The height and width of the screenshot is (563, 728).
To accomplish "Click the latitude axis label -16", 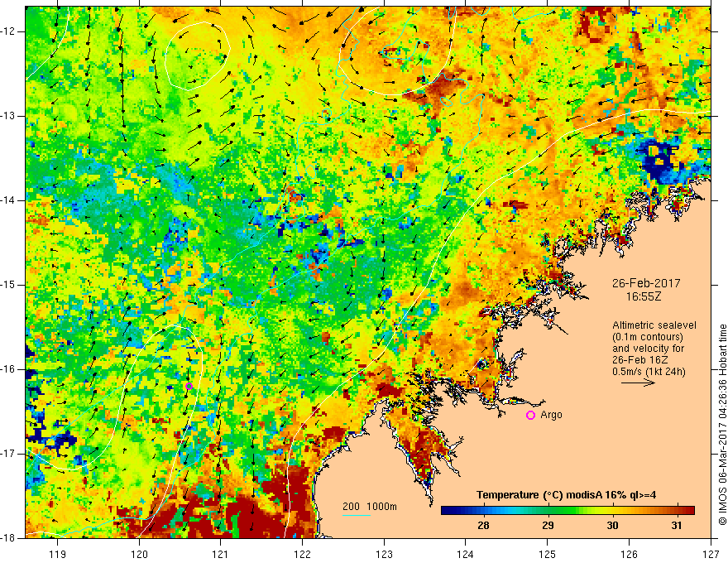I will [9, 369].
